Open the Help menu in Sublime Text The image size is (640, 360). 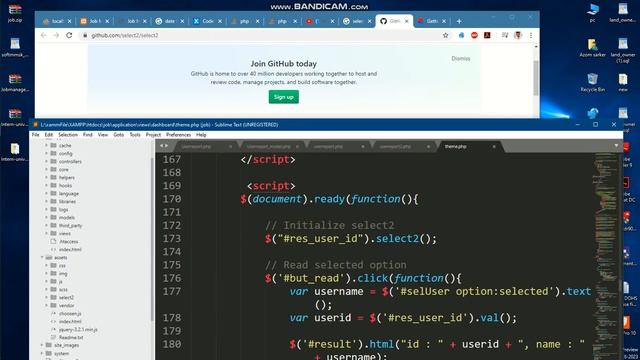point(201,135)
